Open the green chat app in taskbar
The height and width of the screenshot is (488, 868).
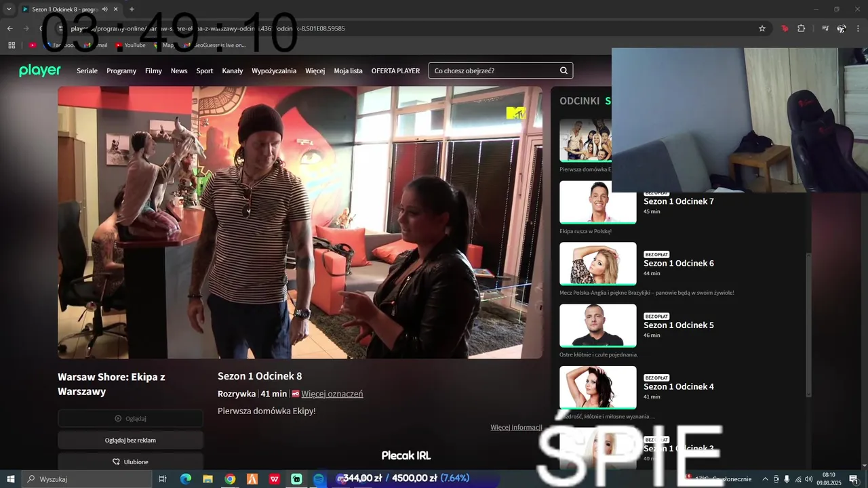click(x=296, y=479)
